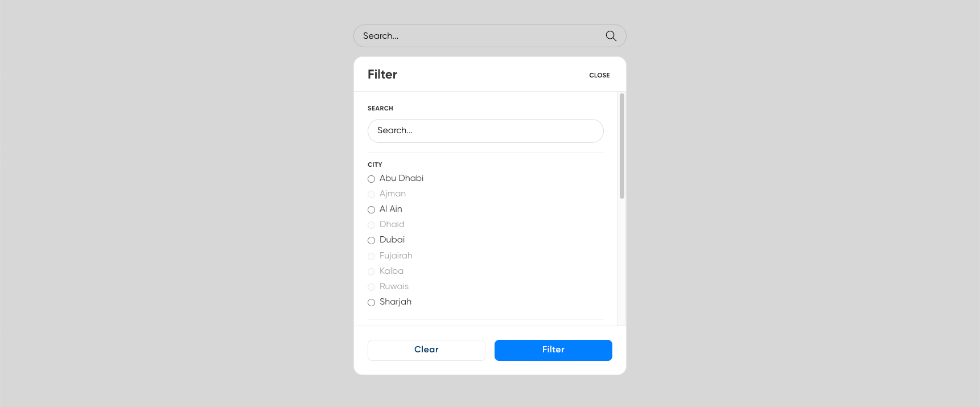Click the Sharjah label text
Image resolution: width=980 pixels, height=407 pixels.
click(x=396, y=302)
